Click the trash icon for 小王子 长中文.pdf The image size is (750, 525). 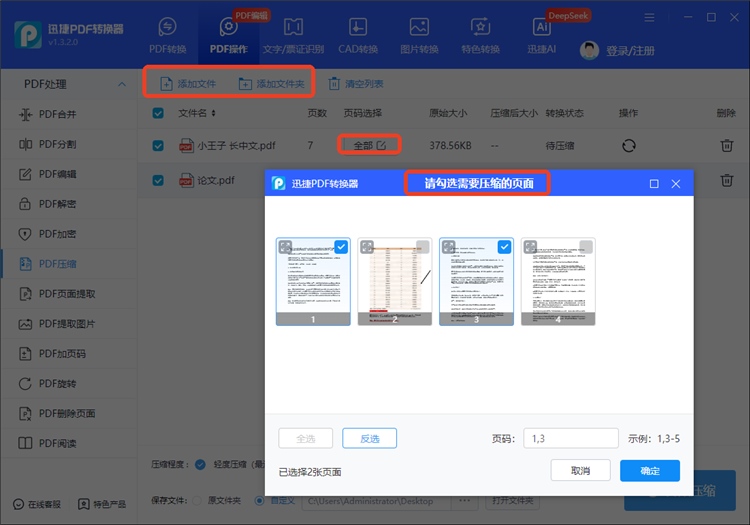point(726,146)
